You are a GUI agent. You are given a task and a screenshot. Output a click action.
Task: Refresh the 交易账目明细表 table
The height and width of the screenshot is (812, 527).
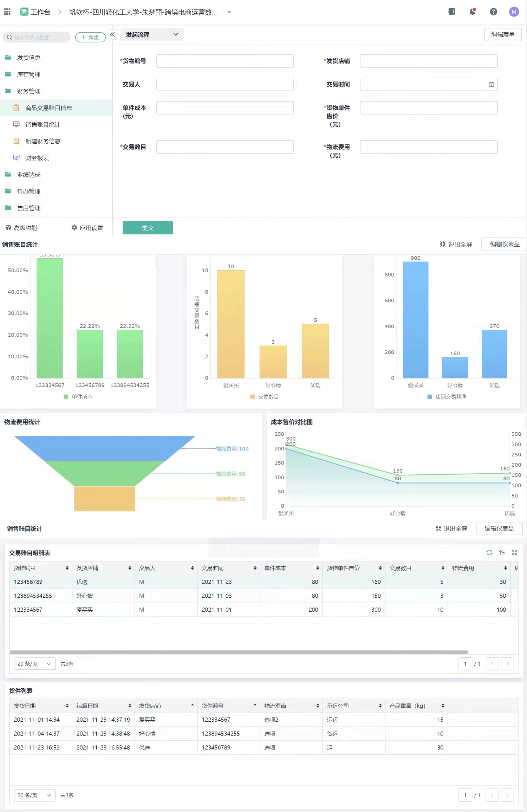(x=489, y=552)
